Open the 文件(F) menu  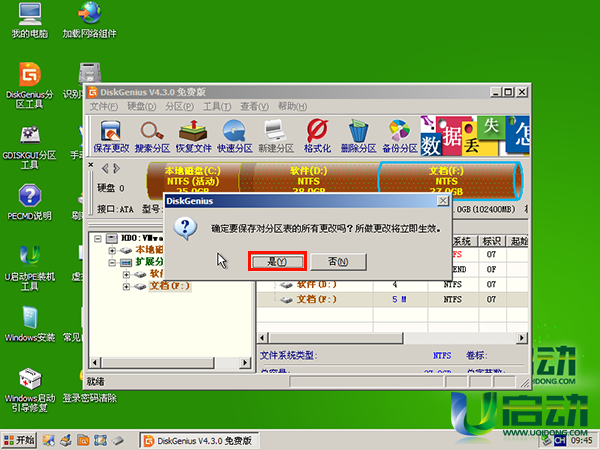point(104,106)
